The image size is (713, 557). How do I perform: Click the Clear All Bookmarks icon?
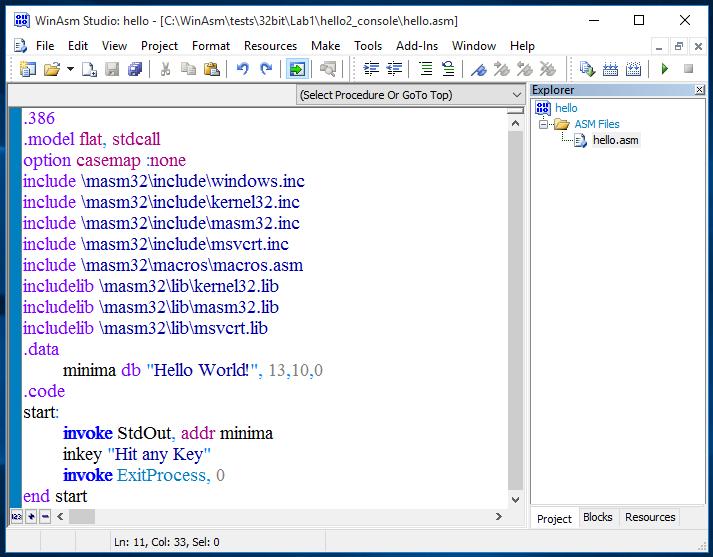[547, 69]
